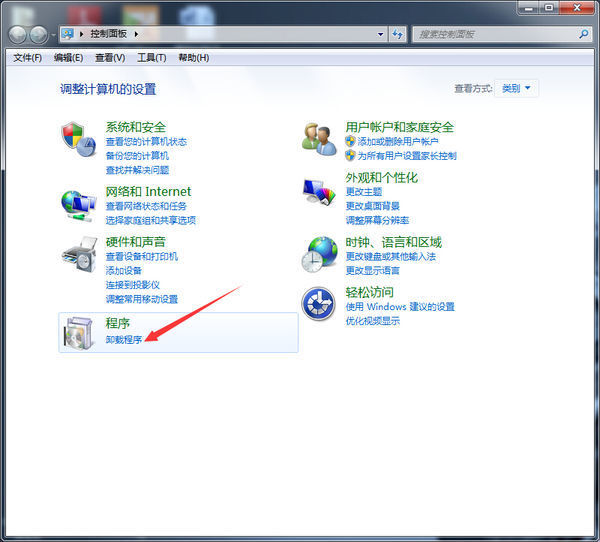Click 更改主题 link

coord(364,192)
